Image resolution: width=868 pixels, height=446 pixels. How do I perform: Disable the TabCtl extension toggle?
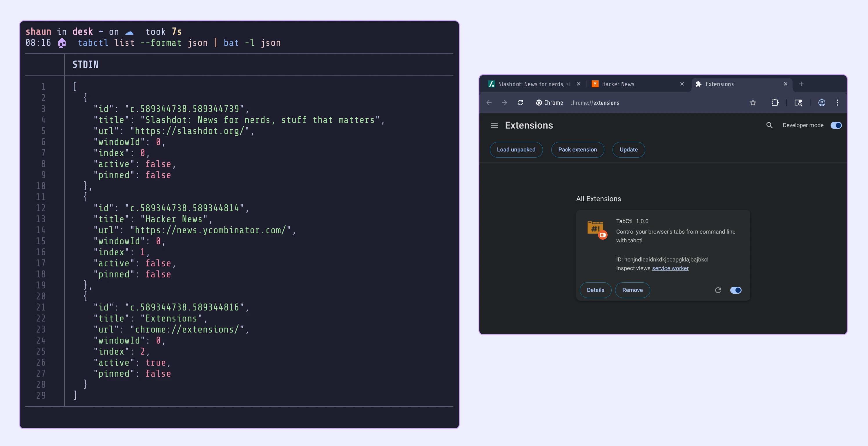coord(736,290)
